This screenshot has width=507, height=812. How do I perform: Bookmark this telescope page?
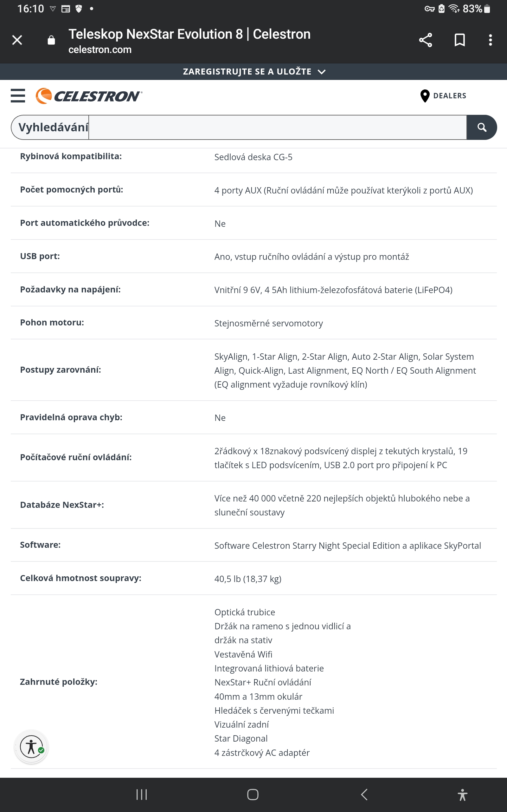tap(459, 40)
